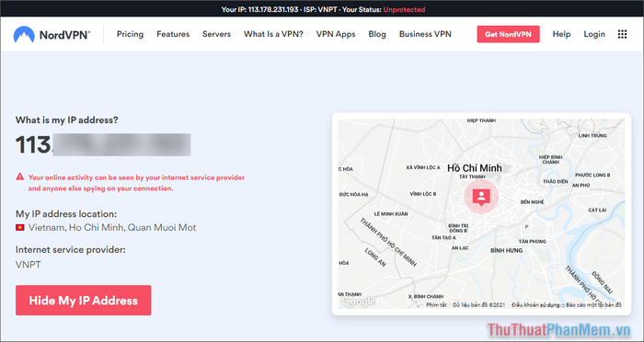
Task: Click 'Báo cáo một lỗi bản đồ' link
Action: click(x=593, y=304)
